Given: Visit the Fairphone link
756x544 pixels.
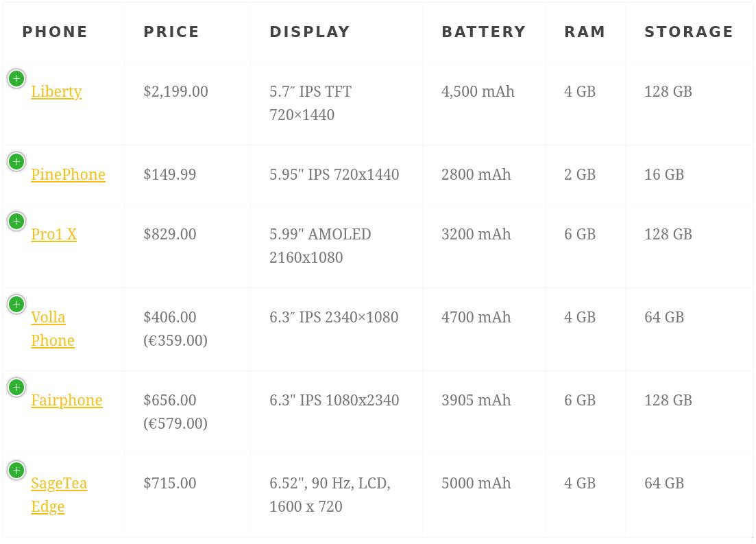Looking at the screenshot, I should pos(66,401).
